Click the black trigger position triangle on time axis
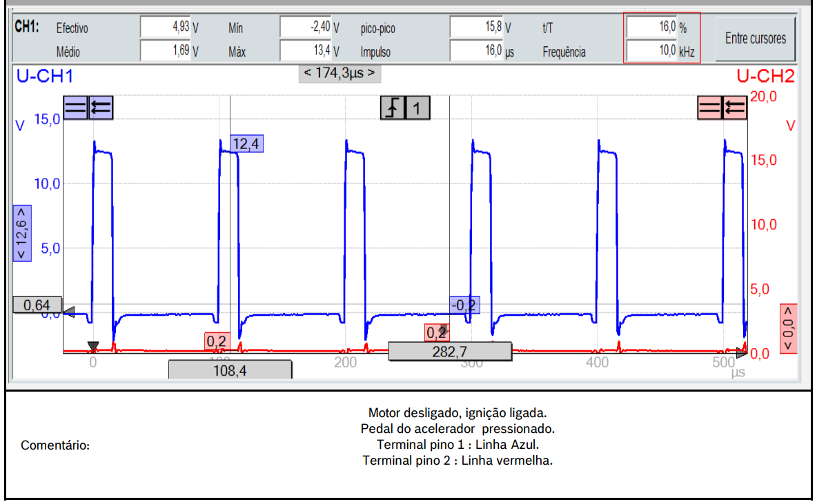The image size is (817, 504). pyautogui.click(x=93, y=346)
